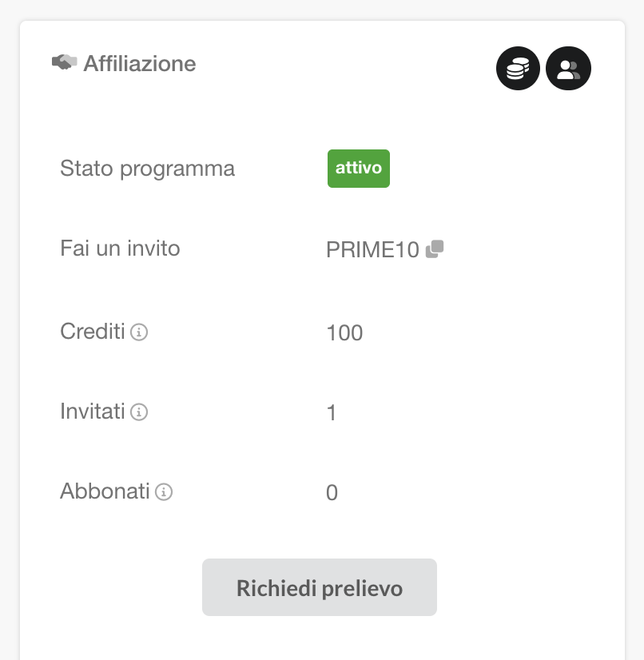Viewport: 644px width, 660px height.
Task: Click the Invitati count value 1
Action: tap(332, 413)
